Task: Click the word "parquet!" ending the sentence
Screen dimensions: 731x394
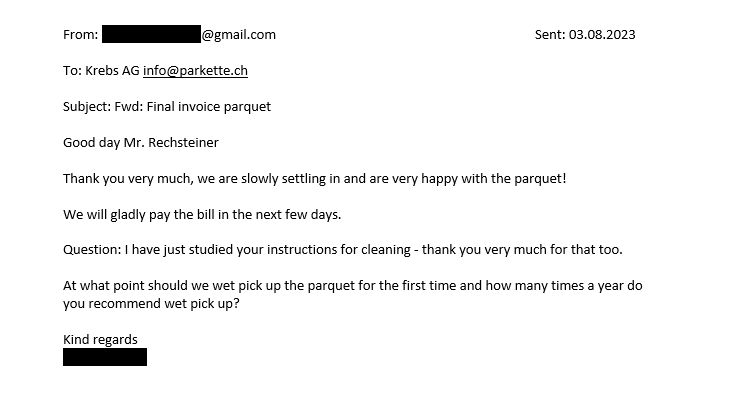Action: point(540,179)
